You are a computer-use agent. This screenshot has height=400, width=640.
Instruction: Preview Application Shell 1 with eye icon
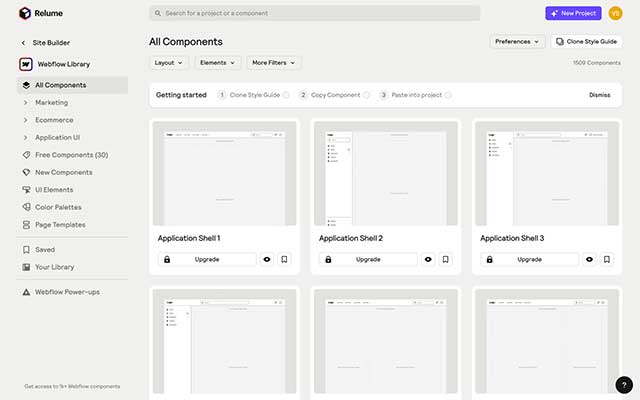tap(267, 259)
